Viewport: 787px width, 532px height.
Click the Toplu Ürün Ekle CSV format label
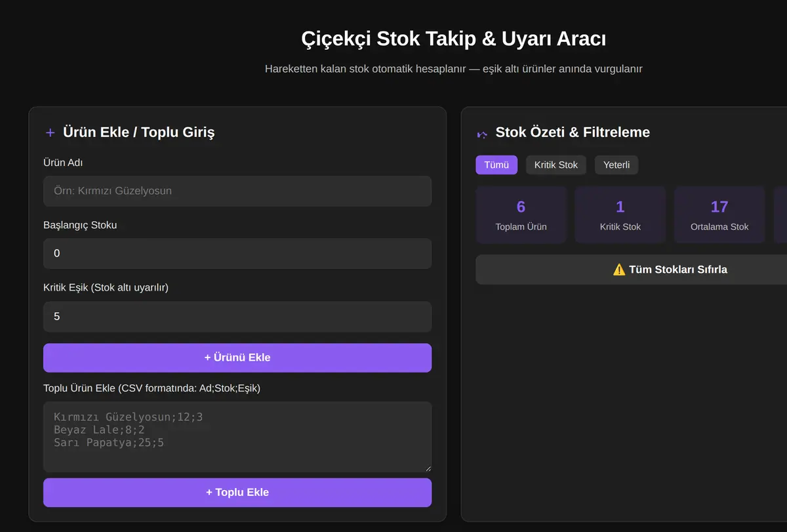pos(151,388)
